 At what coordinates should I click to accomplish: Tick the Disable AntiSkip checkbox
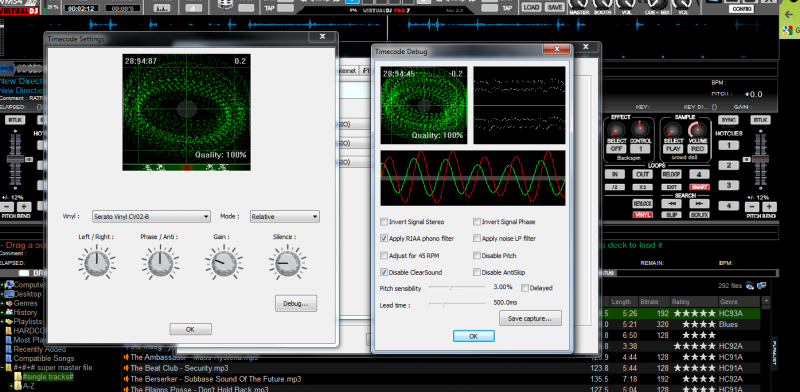tap(477, 272)
